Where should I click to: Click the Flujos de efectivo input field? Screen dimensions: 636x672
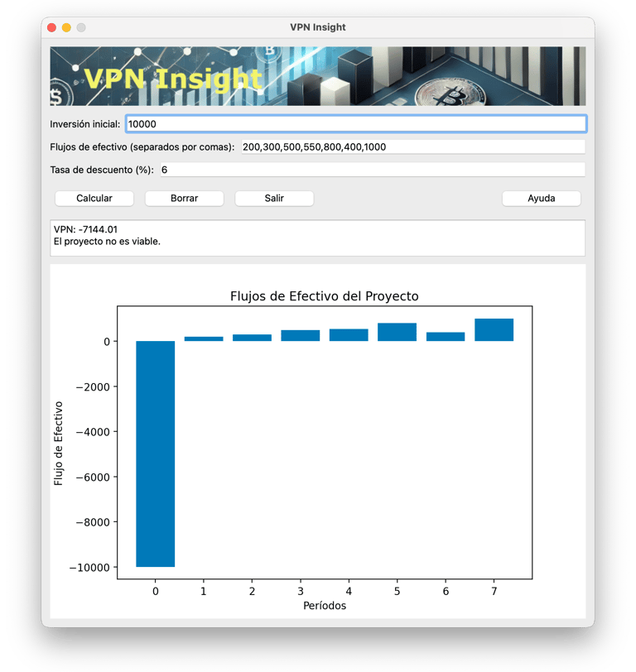413,147
